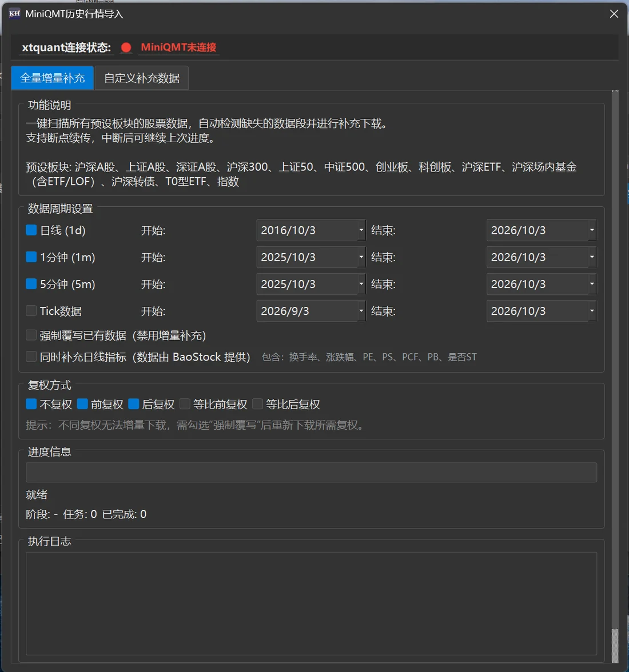Open the 日线 start date dropdown arrow
This screenshot has height=672, width=629.
[361, 230]
